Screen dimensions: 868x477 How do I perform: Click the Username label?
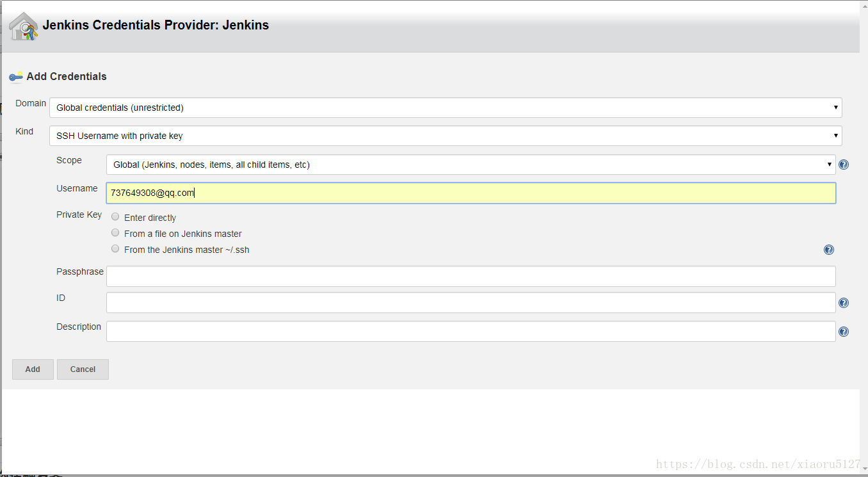tap(77, 188)
